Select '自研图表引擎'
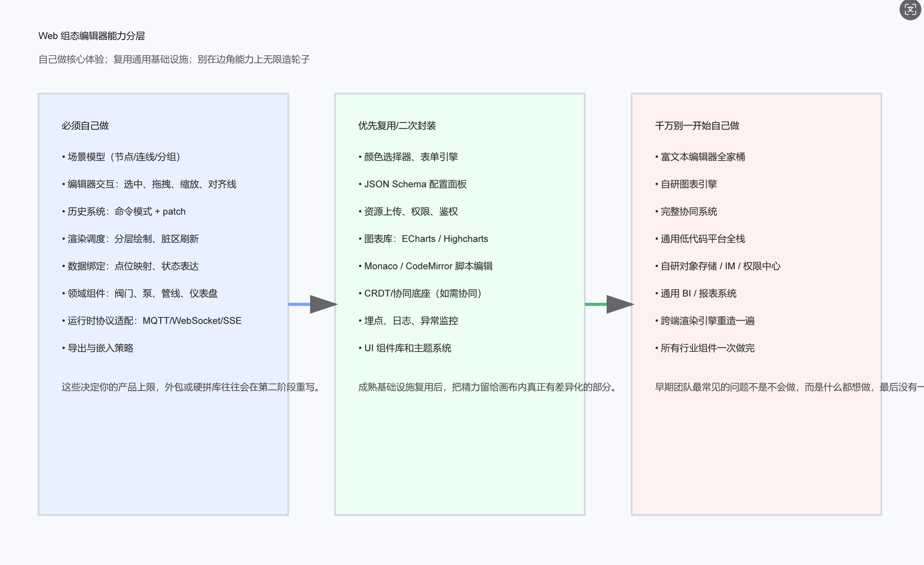 [x=686, y=184]
